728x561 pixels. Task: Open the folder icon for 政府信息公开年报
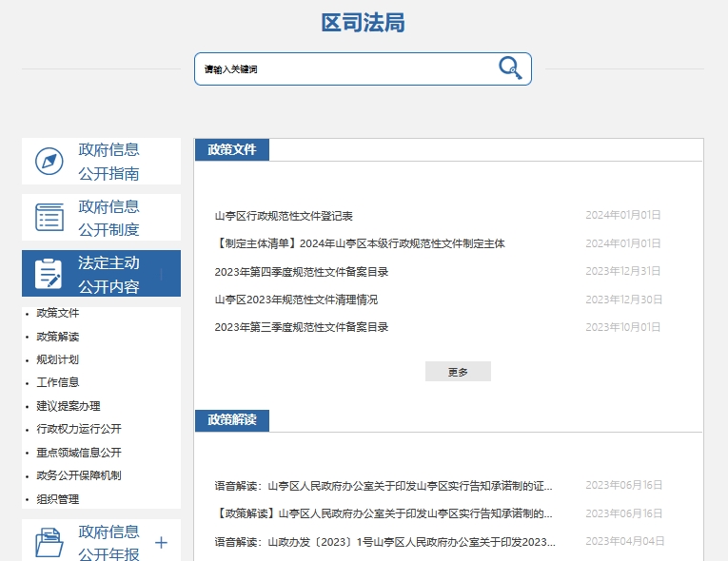pyautogui.click(x=49, y=542)
